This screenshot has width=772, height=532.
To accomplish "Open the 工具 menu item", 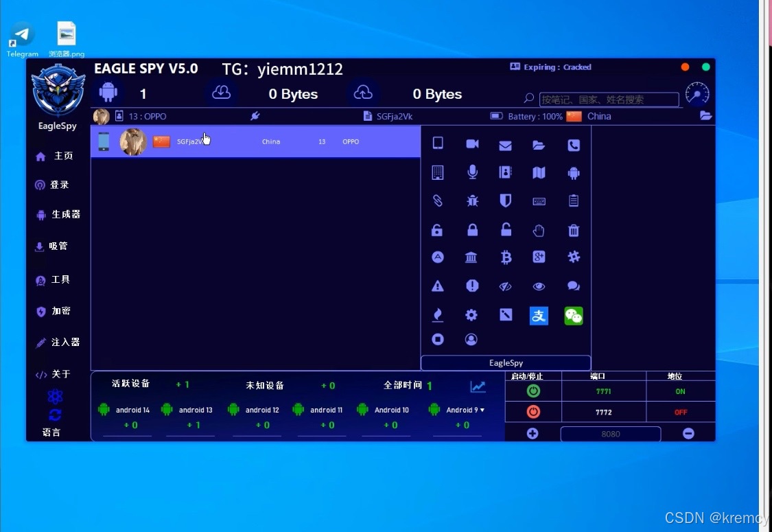I will (x=53, y=280).
